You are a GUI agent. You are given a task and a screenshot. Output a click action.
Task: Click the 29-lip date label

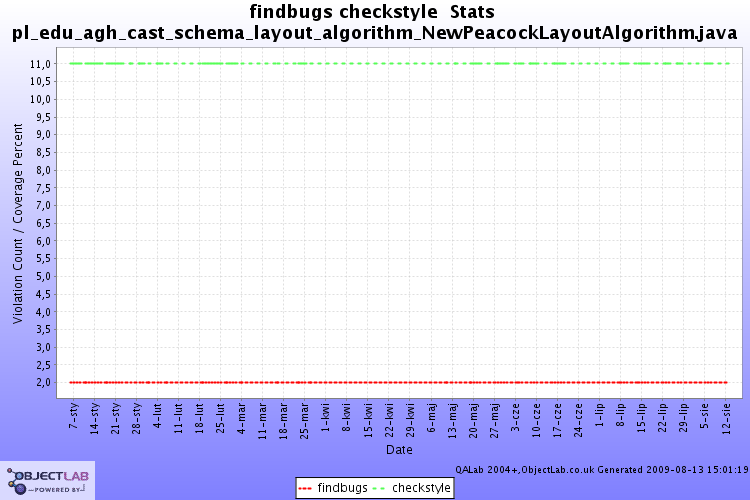[684, 418]
